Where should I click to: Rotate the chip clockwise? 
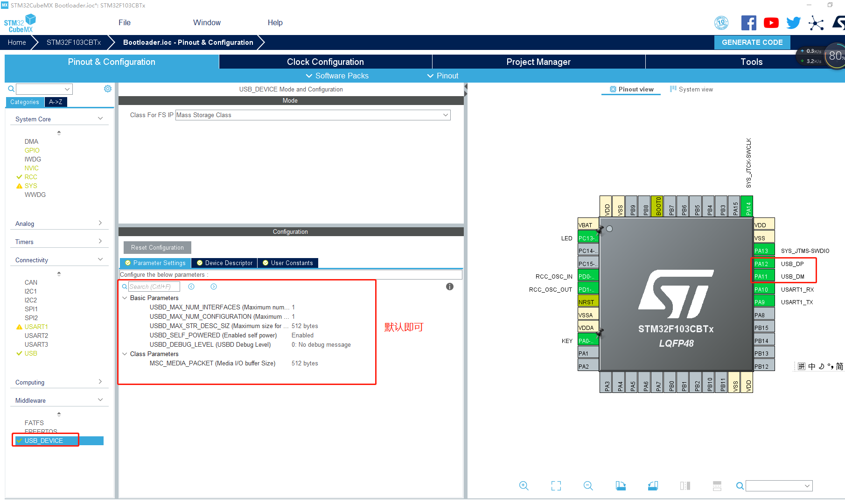pyautogui.click(x=621, y=486)
